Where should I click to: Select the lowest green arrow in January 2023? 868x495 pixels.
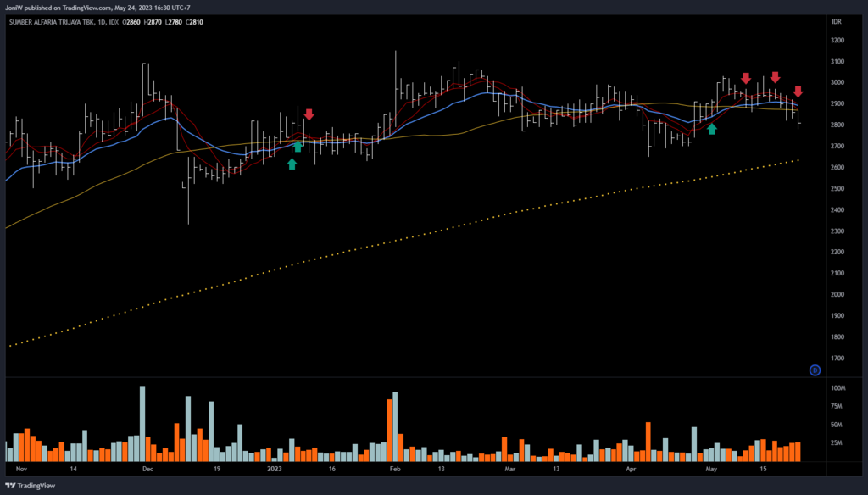[x=292, y=164]
